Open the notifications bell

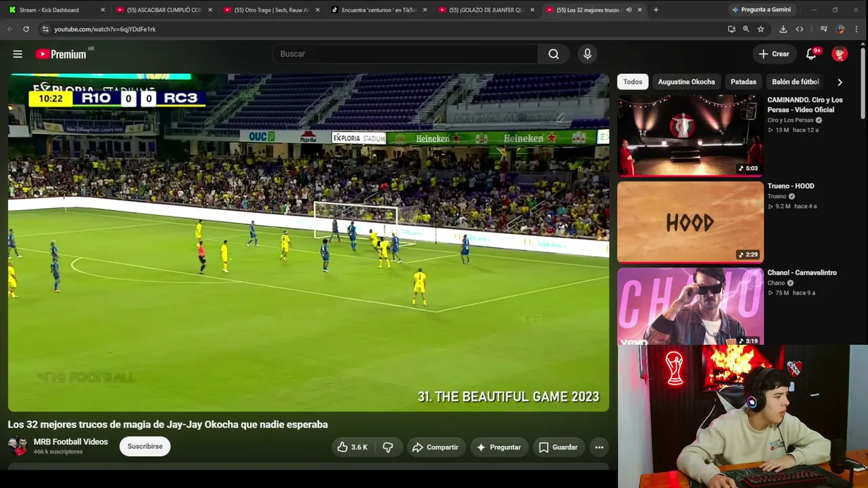click(811, 54)
